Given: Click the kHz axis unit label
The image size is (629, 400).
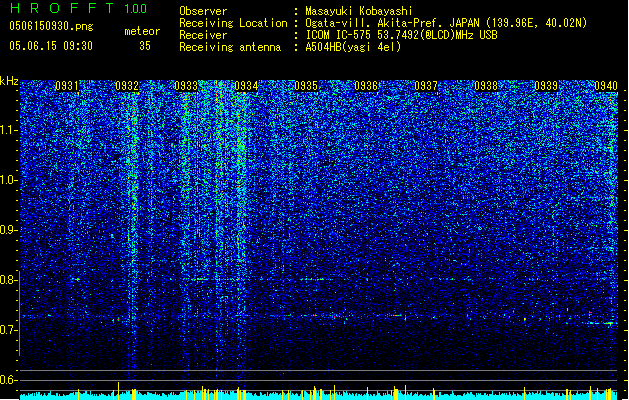Looking at the screenshot, I should (x=9, y=81).
